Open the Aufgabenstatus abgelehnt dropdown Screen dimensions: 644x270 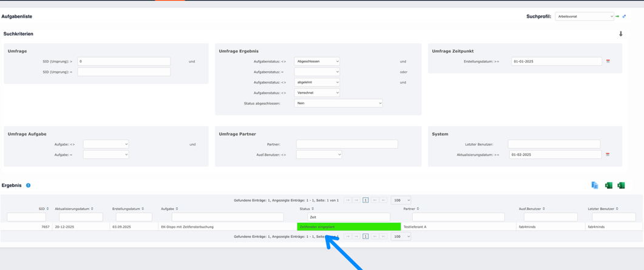click(x=317, y=83)
